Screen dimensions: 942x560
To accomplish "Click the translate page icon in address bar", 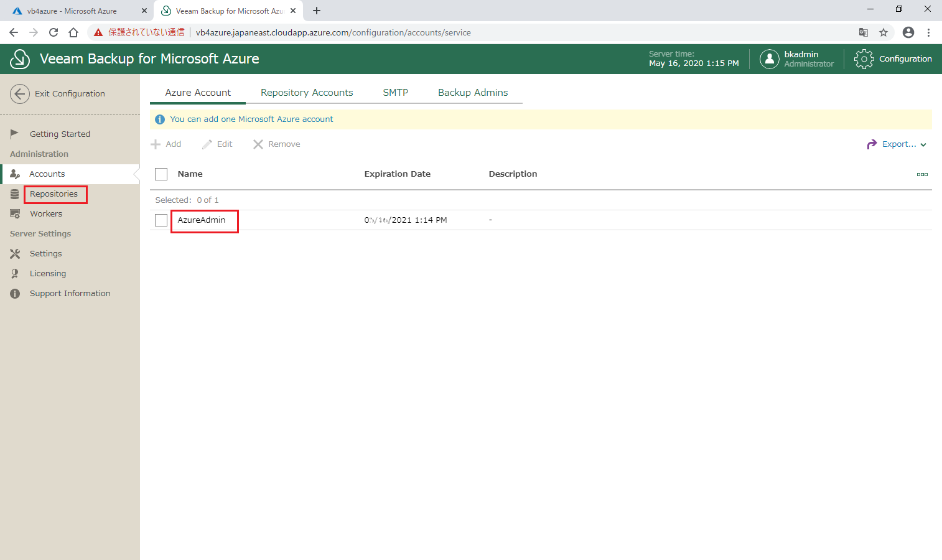I will (864, 32).
